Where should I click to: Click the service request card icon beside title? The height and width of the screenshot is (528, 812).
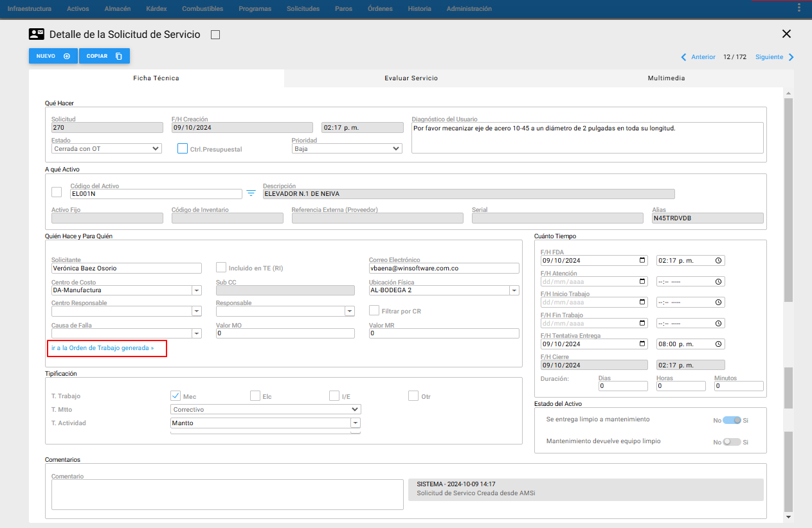[37, 35]
